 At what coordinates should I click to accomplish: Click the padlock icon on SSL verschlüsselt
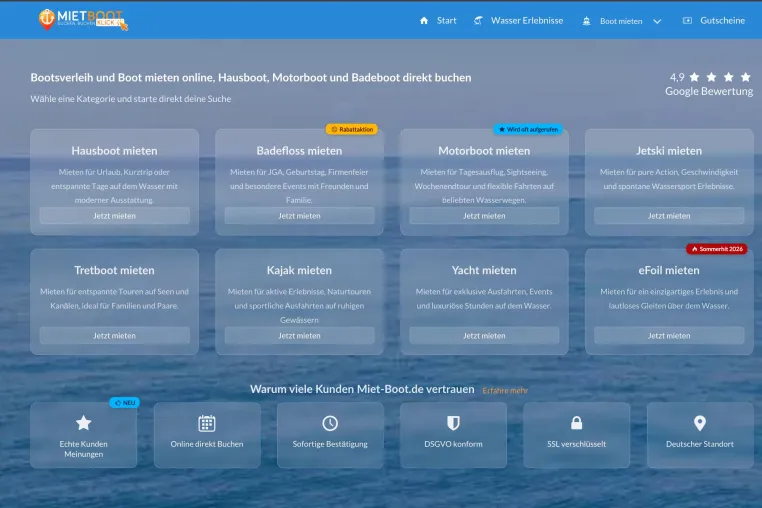point(576,423)
